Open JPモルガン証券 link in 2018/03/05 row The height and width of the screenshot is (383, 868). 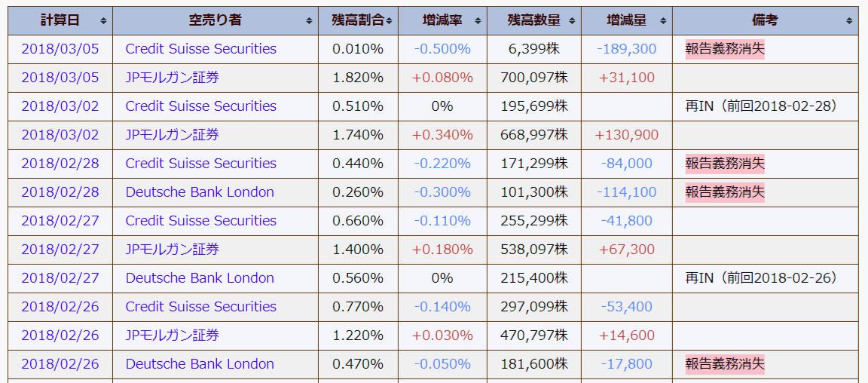click(x=172, y=78)
